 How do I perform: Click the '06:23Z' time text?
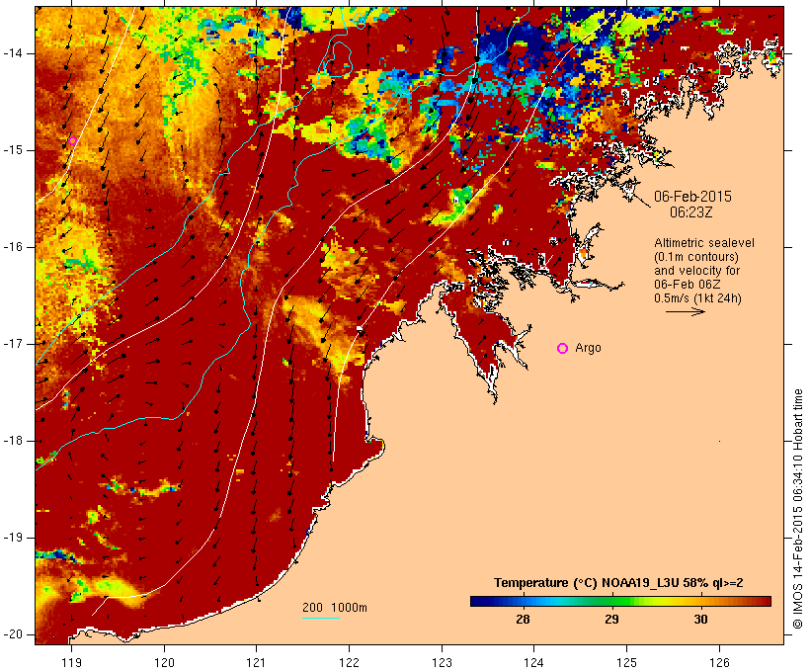click(691, 212)
